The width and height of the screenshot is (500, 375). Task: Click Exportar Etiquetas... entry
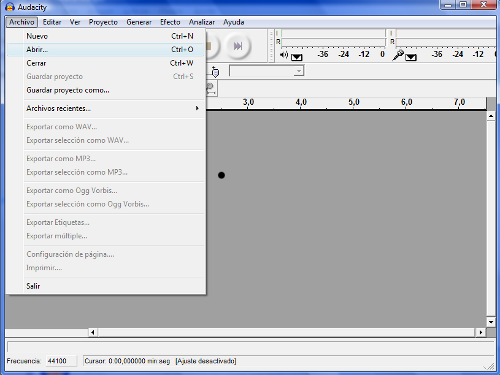click(x=106, y=222)
